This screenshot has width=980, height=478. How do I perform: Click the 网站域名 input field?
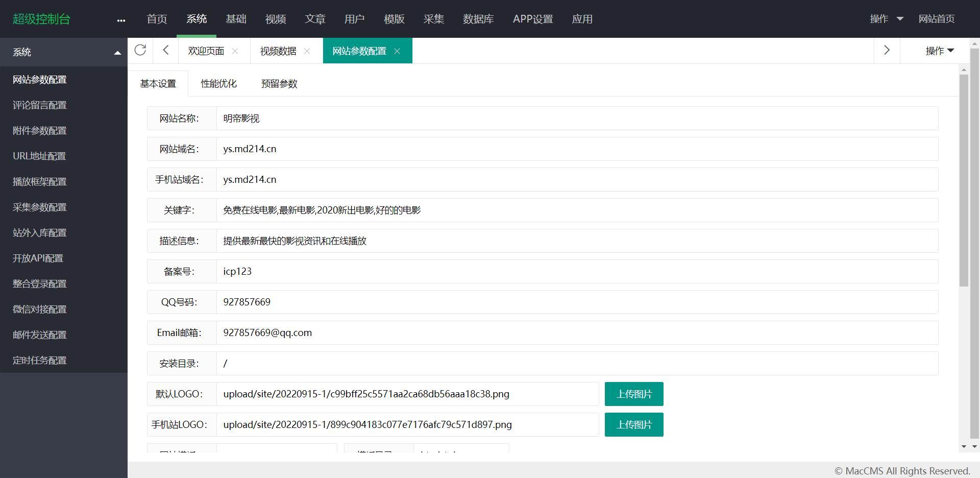click(x=577, y=149)
